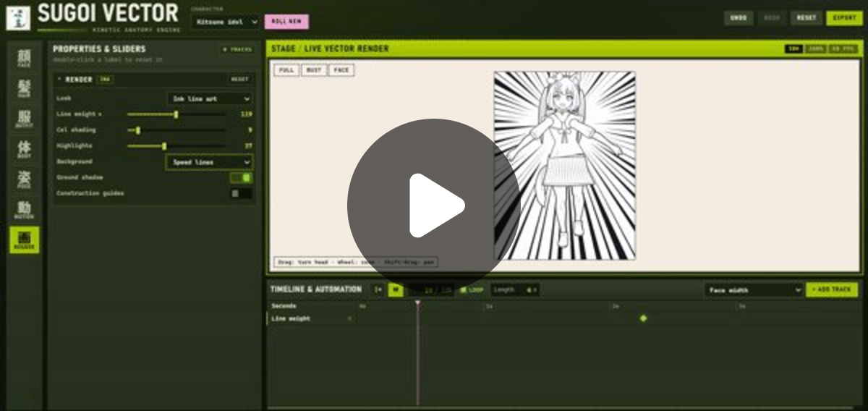Click the highlighted timeline play/pause button
Screen dimensions: 868x411
coord(396,290)
